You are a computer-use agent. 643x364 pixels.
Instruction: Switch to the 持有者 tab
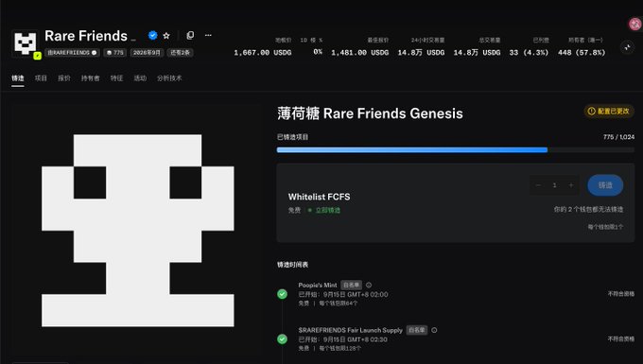90,78
